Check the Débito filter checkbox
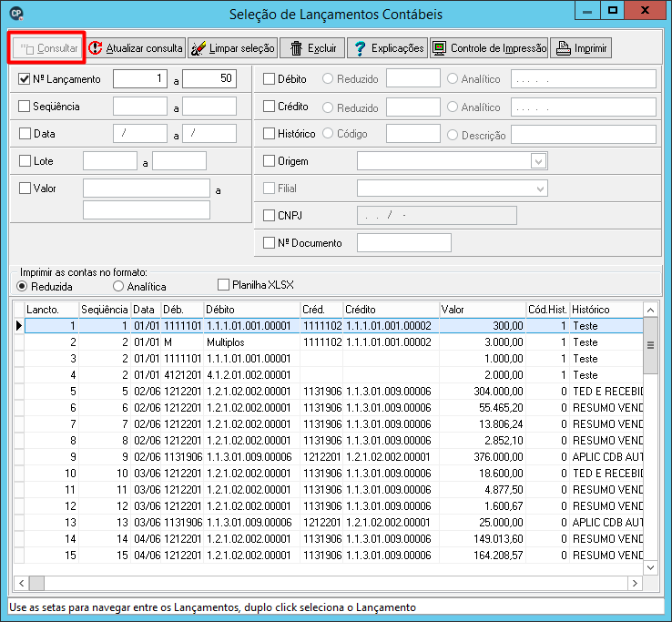Image resolution: width=672 pixels, height=622 pixels. tap(269, 79)
